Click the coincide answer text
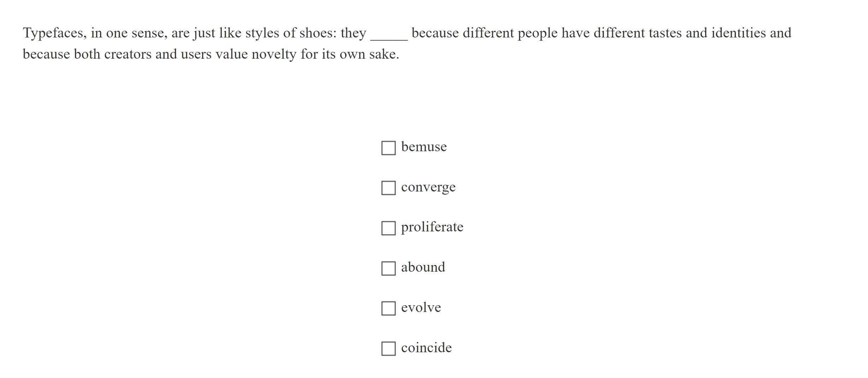Image resolution: width=868 pixels, height=378 pixels. coord(426,348)
